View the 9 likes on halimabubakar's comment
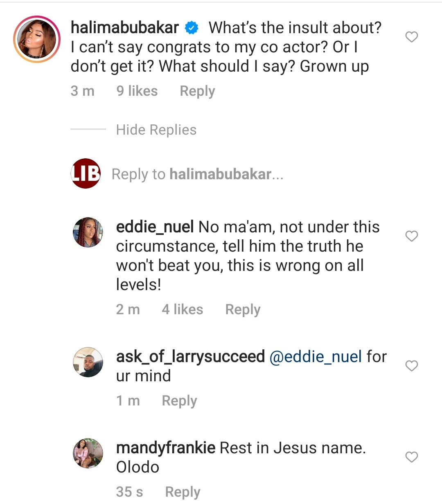 [x=137, y=91]
